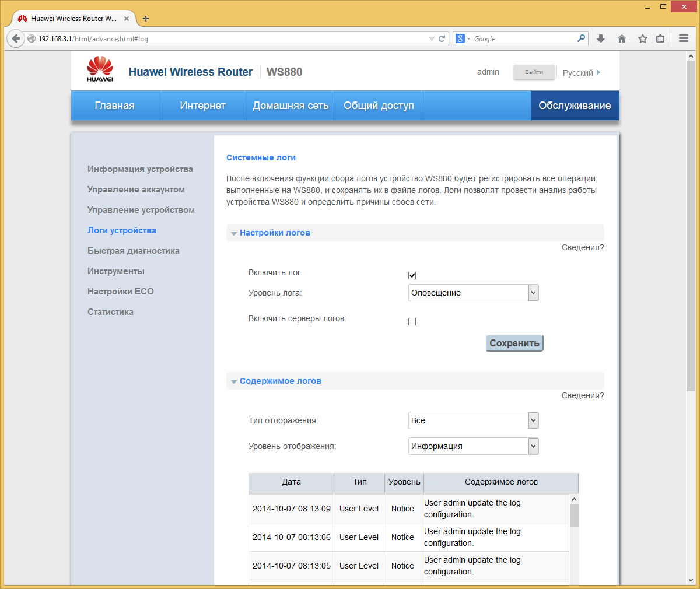Save log settings with Сохранить
Image resolution: width=700 pixels, height=589 pixels.
coord(514,343)
